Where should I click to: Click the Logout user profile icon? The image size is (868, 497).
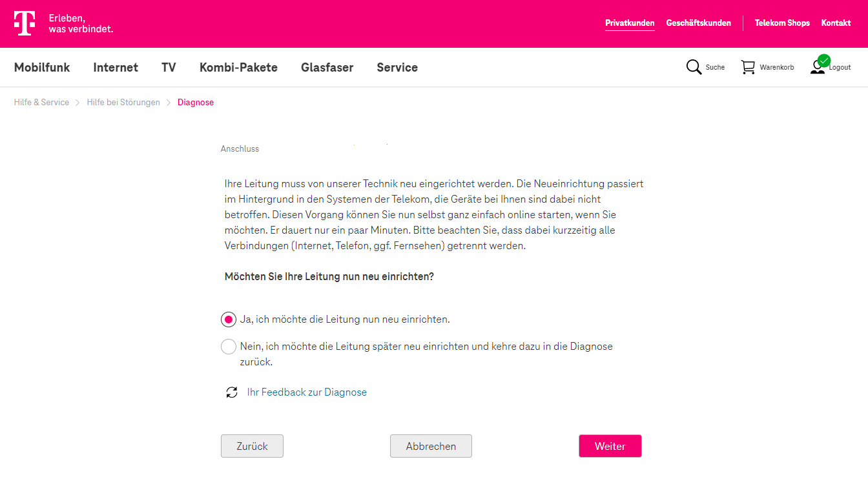(x=818, y=66)
